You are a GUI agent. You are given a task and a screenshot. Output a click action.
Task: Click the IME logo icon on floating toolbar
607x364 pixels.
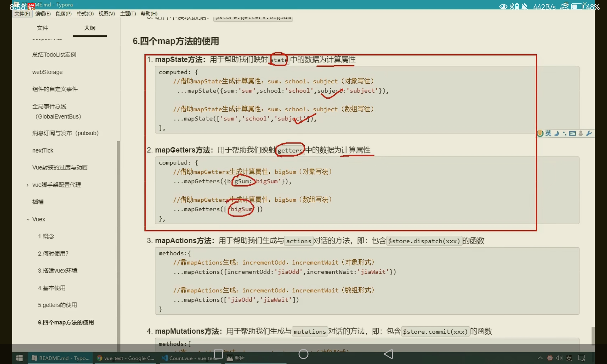pos(540,133)
